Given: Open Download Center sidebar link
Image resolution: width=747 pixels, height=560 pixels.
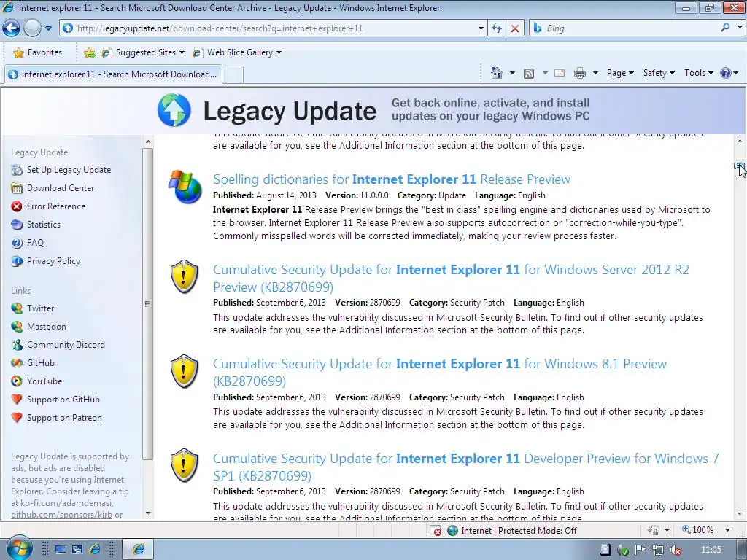Looking at the screenshot, I should pyautogui.click(x=61, y=187).
